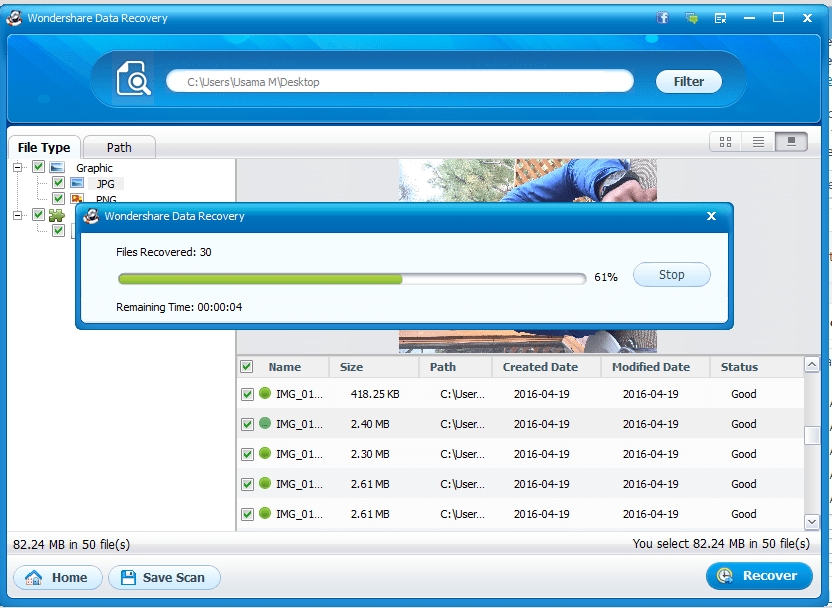Screen dimensions: 832x608
Task: Click the 2.40 MB size cell
Action: click(x=370, y=424)
